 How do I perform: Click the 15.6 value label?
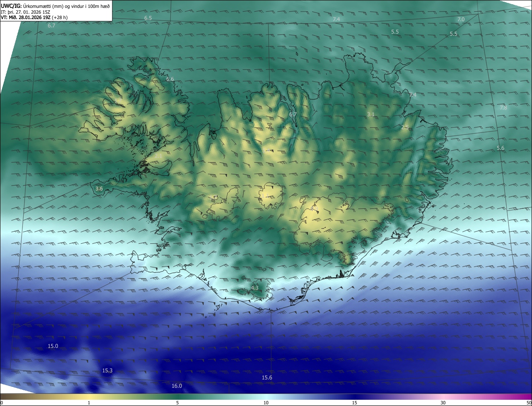(267, 378)
